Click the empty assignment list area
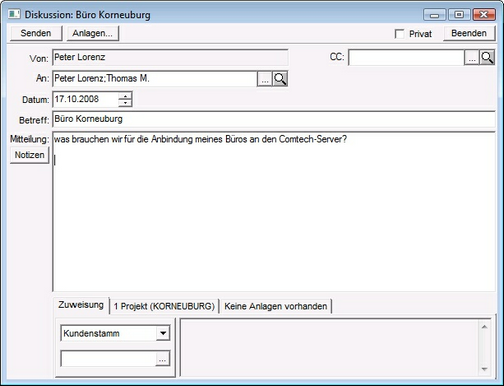Viewport: 504px width, 386px height. [330, 348]
